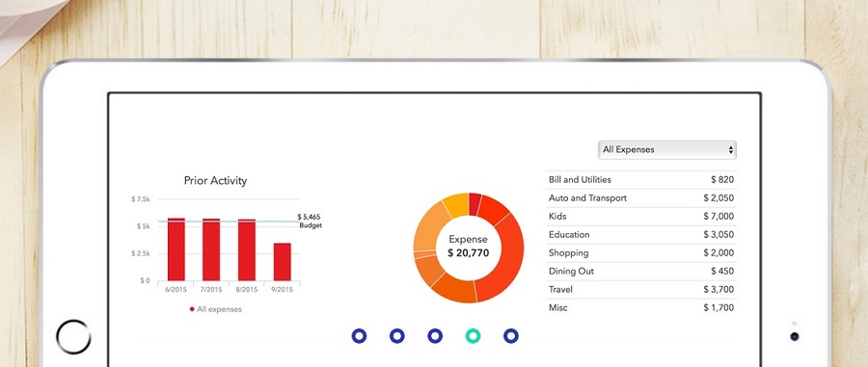The width and height of the screenshot is (868, 367).
Task: Select the Kids expense row
Action: 641,216
